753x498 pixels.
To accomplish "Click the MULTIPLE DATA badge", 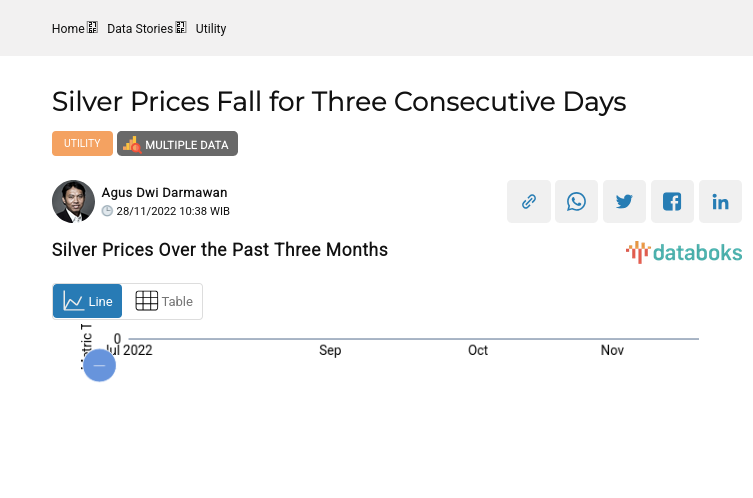I will click(x=177, y=144).
